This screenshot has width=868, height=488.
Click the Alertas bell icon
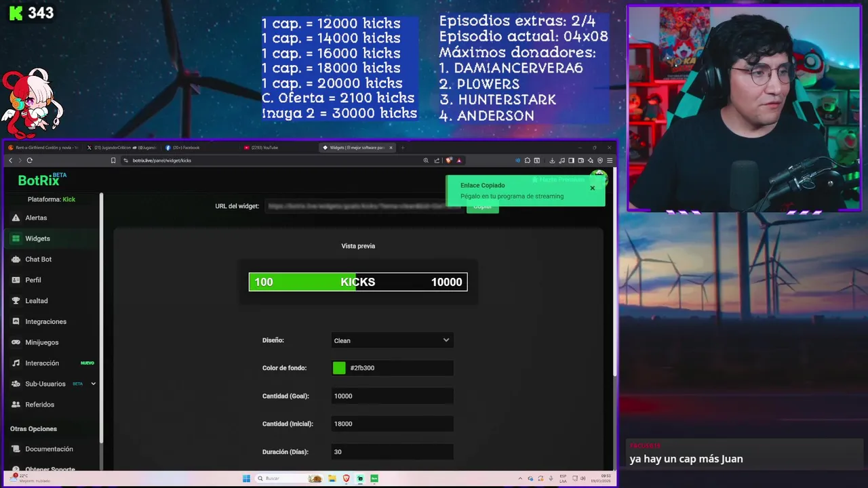16,218
